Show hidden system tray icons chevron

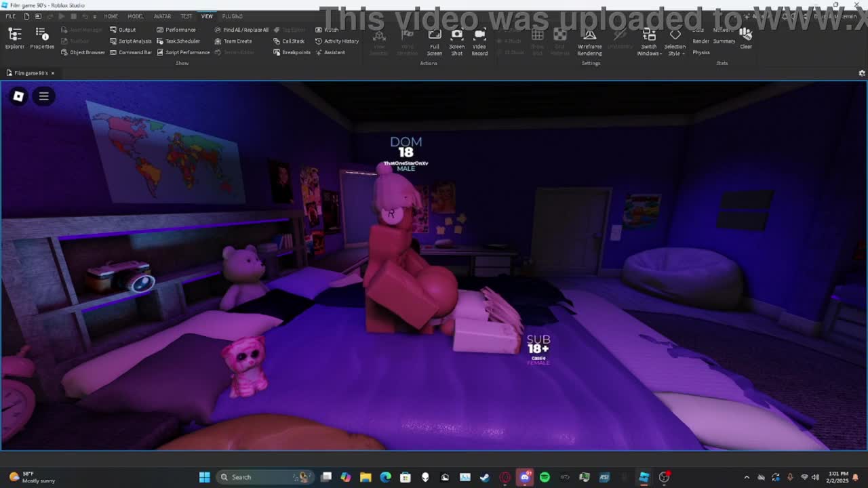click(747, 477)
